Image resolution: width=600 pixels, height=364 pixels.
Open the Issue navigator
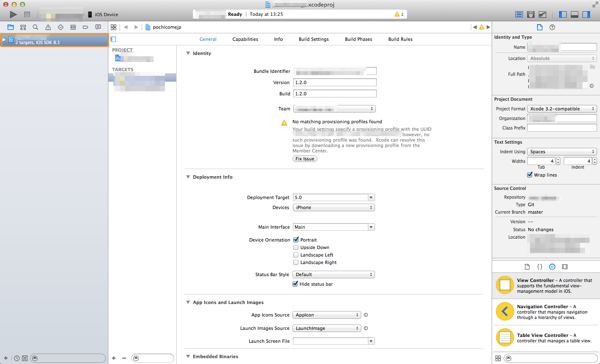(x=48, y=27)
